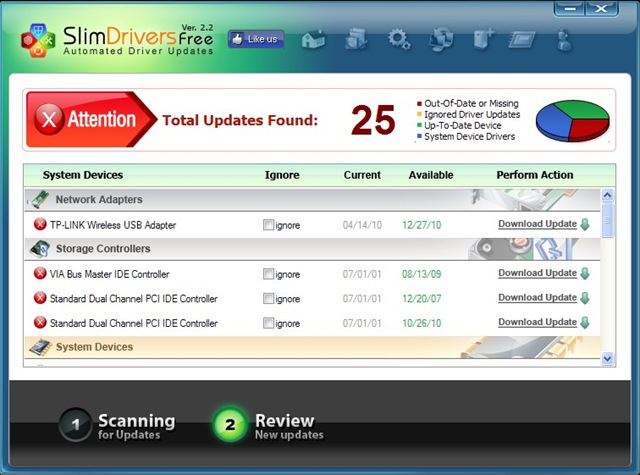Viewport: 640px width, 475px height.
Task: Click green download arrow for TP-LINK adapter
Action: [x=585, y=224]
